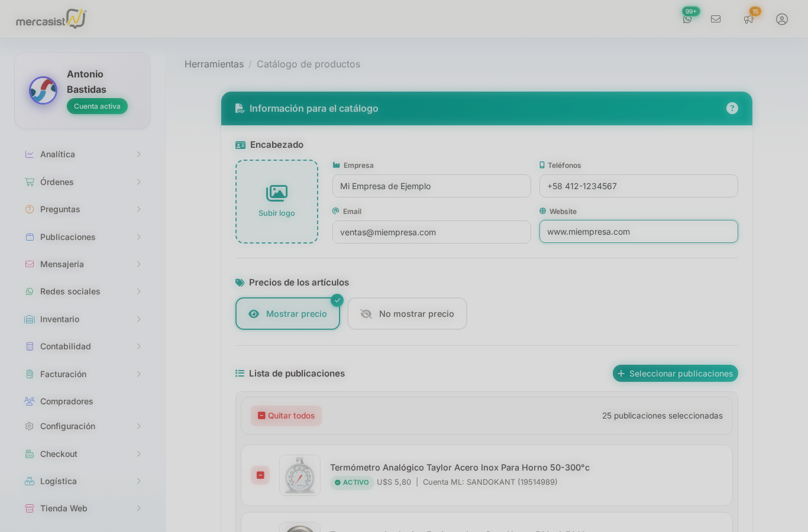Open the Compradores menu item

66,401
